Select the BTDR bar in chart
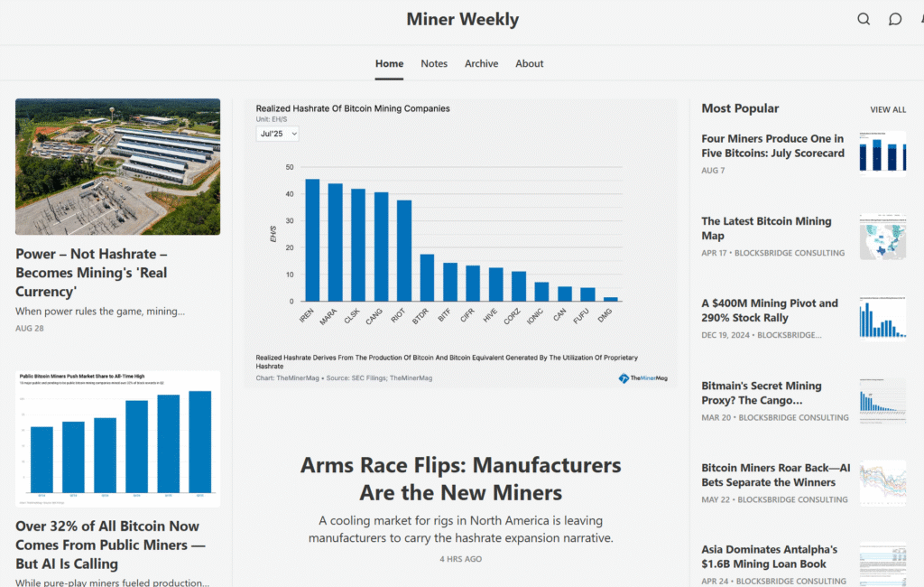The image size is (924, 587). pyautogui.click(x=427, y=278)
